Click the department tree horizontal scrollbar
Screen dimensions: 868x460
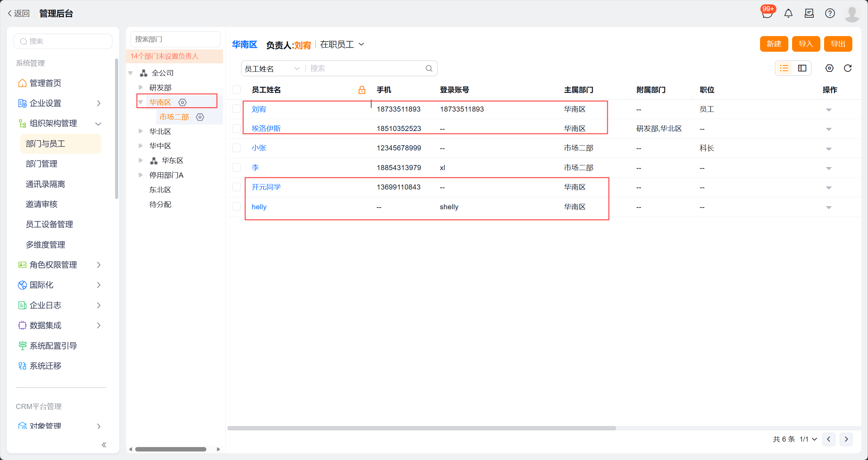coord(171,449)
